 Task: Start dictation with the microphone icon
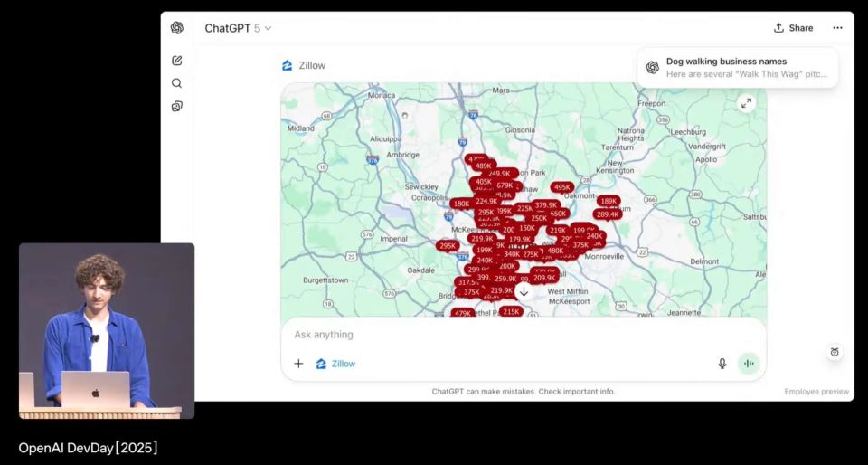pos(722,364)
